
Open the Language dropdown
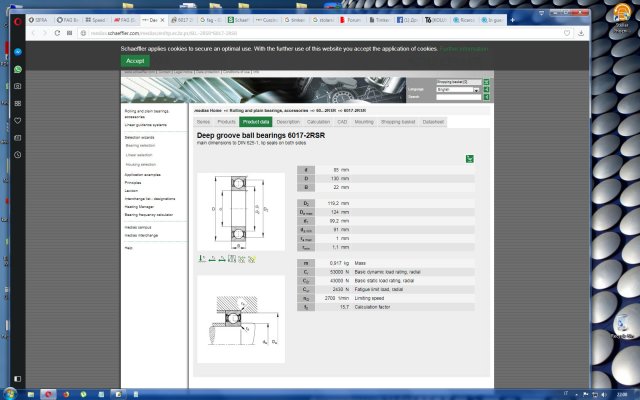(458, 89)
